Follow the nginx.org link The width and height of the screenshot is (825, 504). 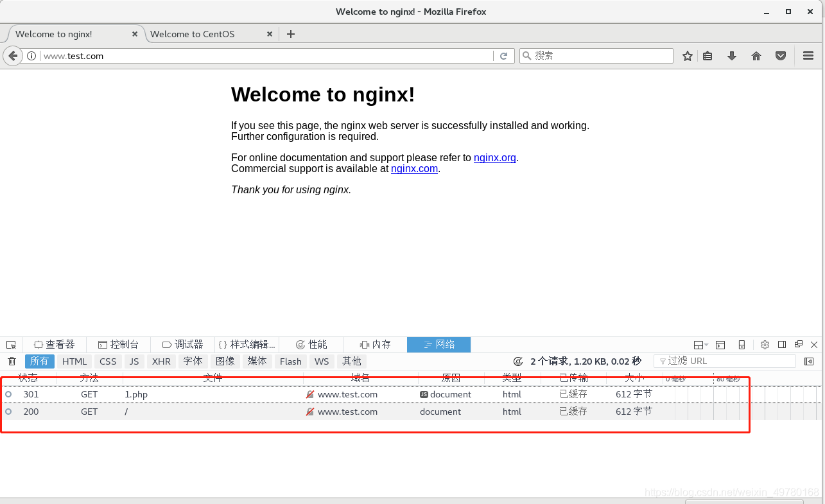pyautogui.click(x=495, y=158)
